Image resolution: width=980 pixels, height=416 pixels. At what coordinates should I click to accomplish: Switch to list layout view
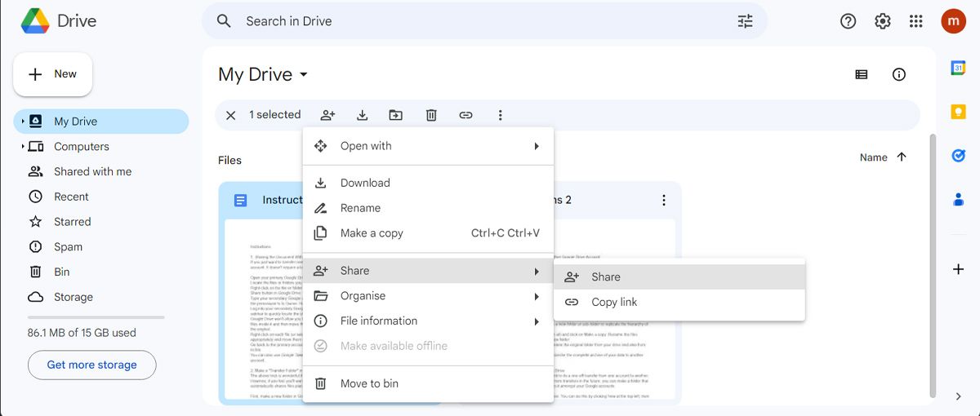[x=861, y=74]
